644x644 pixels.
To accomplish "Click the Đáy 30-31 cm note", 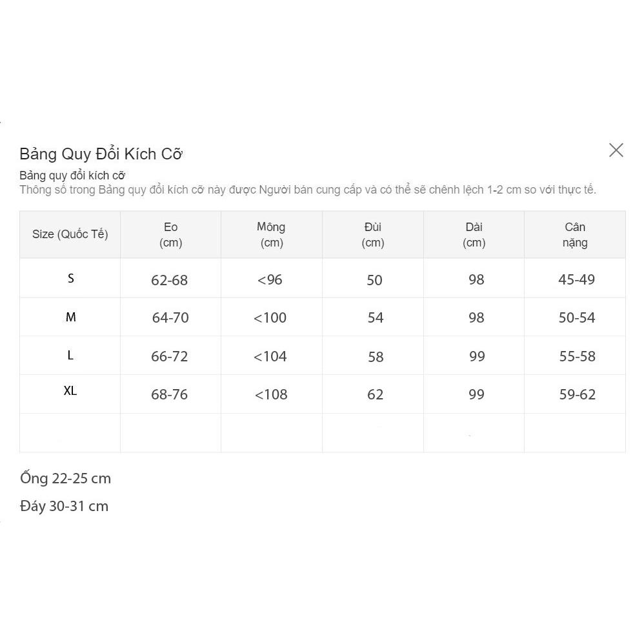I will pyautogui.click(x=64, y=506).
